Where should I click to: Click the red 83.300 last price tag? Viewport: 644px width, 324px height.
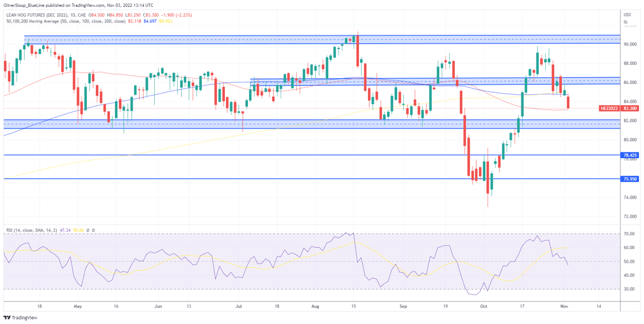coord(630,109)
